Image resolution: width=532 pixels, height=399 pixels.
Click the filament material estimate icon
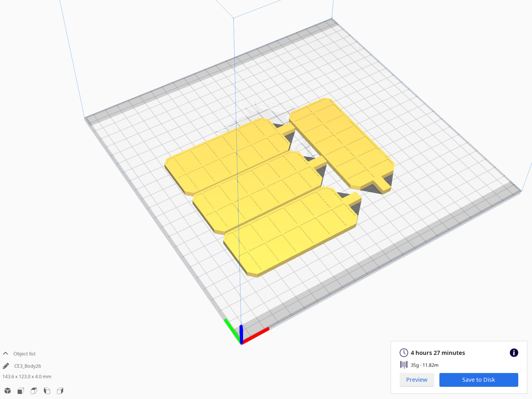[x=404, y=365]
